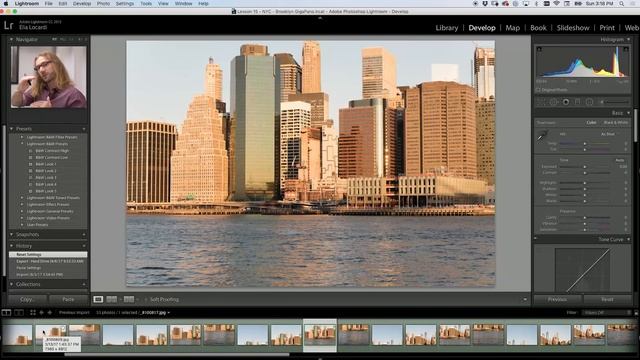
Task: Hide the top module panel arrow
Action: (x=320, y=18)
